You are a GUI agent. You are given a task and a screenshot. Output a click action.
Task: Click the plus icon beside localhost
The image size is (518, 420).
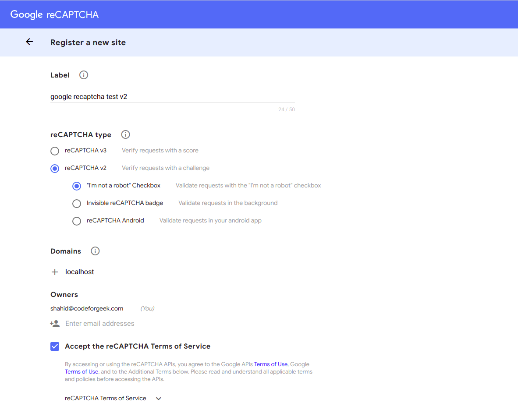coord(55,272)
